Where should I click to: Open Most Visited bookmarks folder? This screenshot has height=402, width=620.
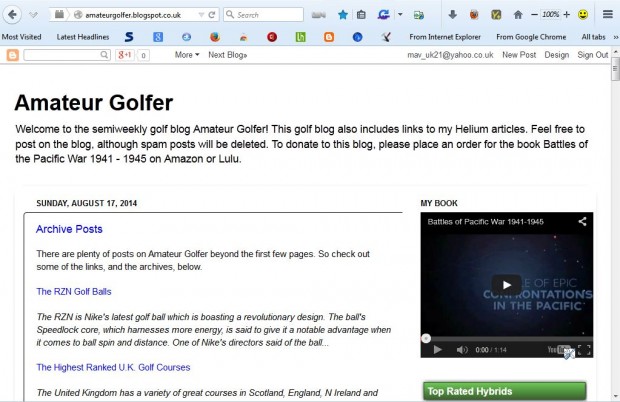point(21,37)
